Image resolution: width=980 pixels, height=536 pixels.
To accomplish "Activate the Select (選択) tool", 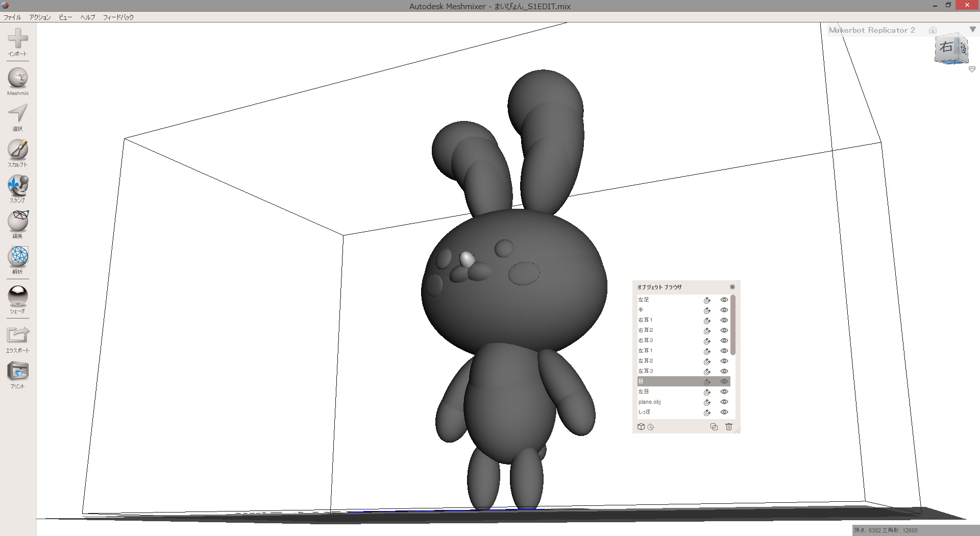I will [18, 114].
